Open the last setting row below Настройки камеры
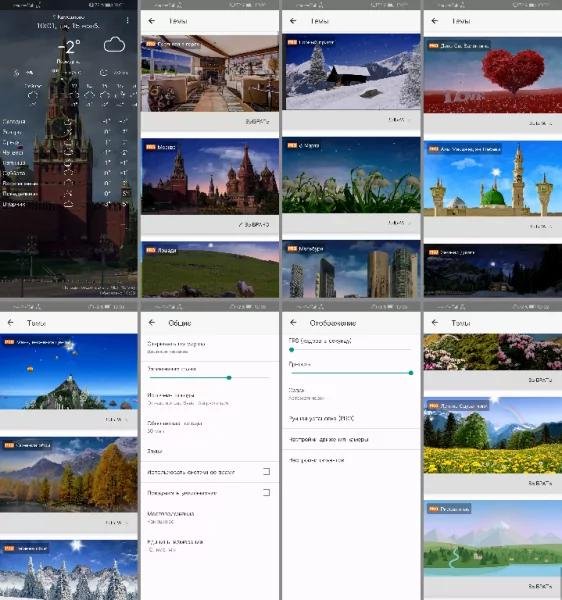Screen dimensions: 562x600 point(351,460)
